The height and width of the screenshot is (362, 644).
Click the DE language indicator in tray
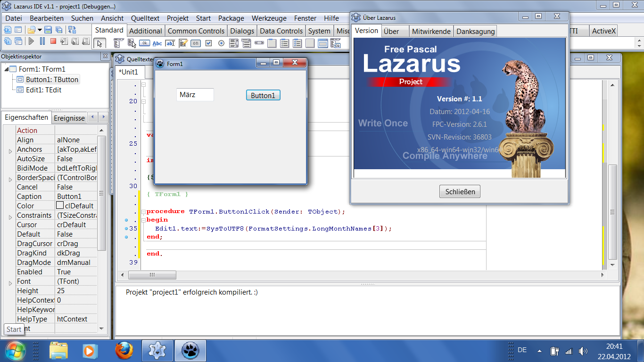coord(522,350)
